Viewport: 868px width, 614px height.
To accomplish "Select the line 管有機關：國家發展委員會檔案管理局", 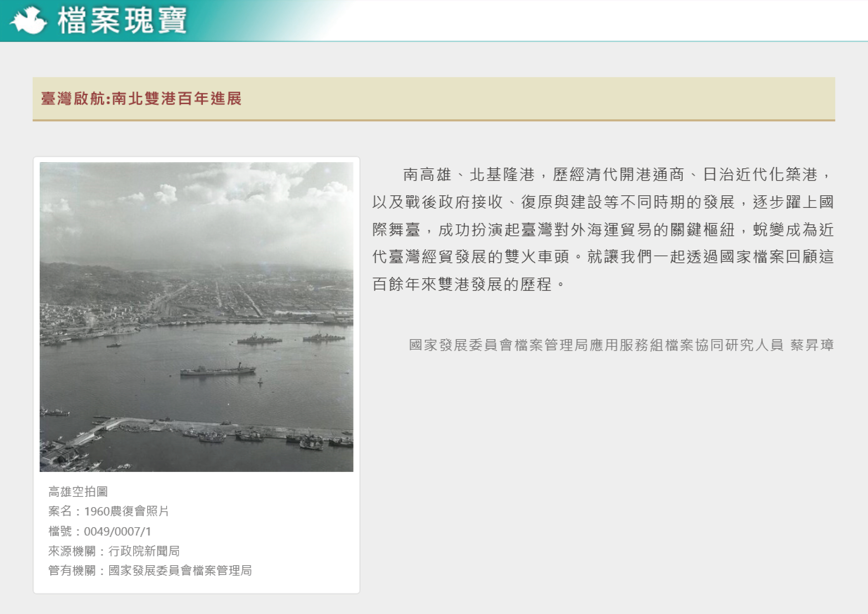I will 150,570.
